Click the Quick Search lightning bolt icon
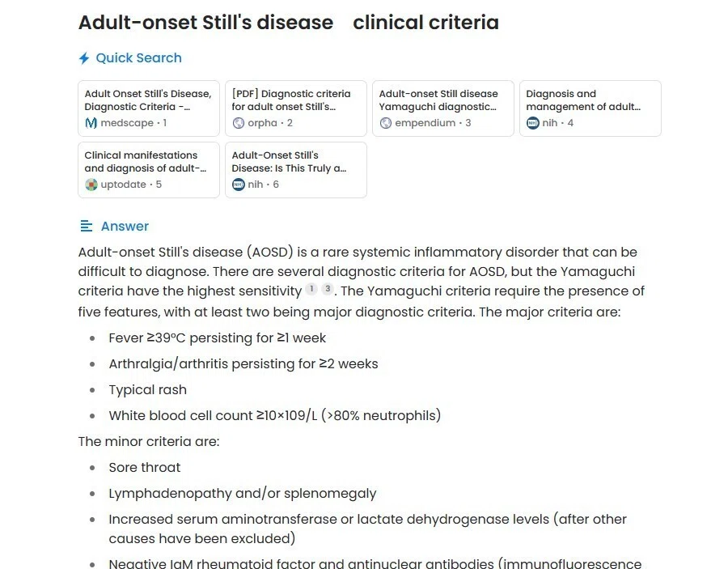 coord(84,58)
